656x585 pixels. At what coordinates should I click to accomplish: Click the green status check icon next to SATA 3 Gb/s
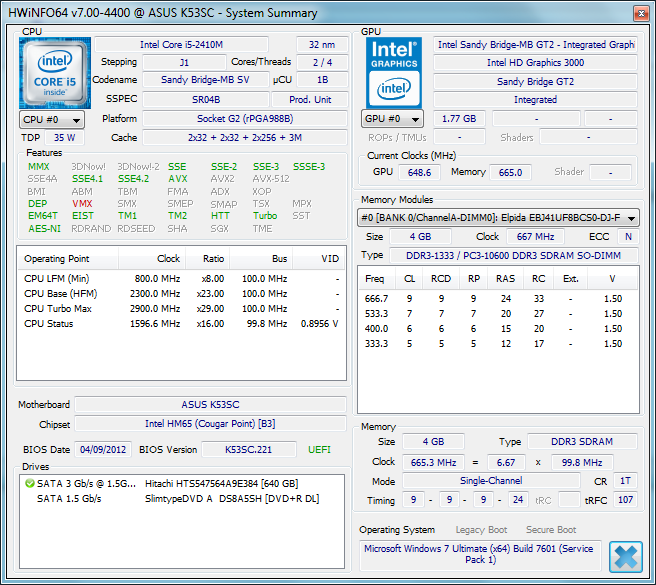(30, 483)
